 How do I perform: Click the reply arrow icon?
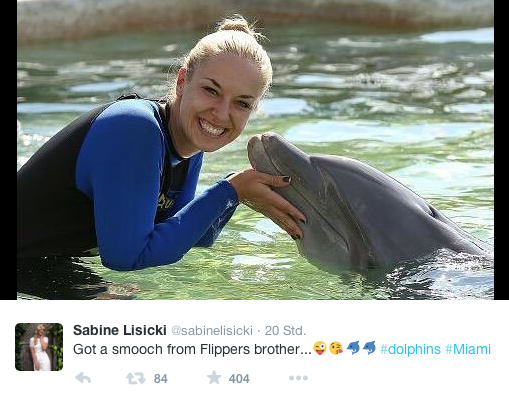click(x=83, y=378)
